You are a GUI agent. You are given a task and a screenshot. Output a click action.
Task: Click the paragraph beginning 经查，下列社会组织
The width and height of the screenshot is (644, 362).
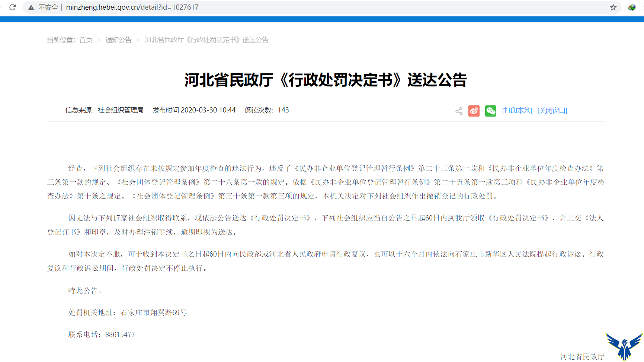[326, 182]
